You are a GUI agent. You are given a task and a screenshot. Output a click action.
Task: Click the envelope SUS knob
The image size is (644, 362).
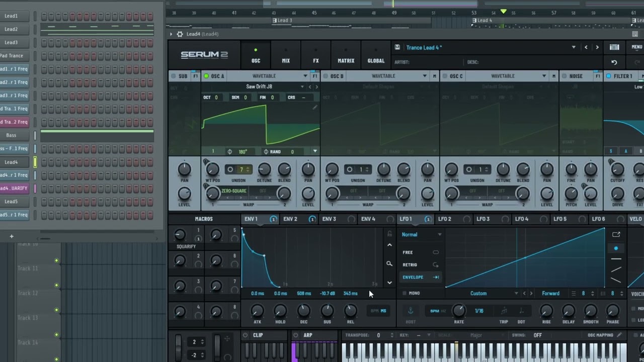327,311
